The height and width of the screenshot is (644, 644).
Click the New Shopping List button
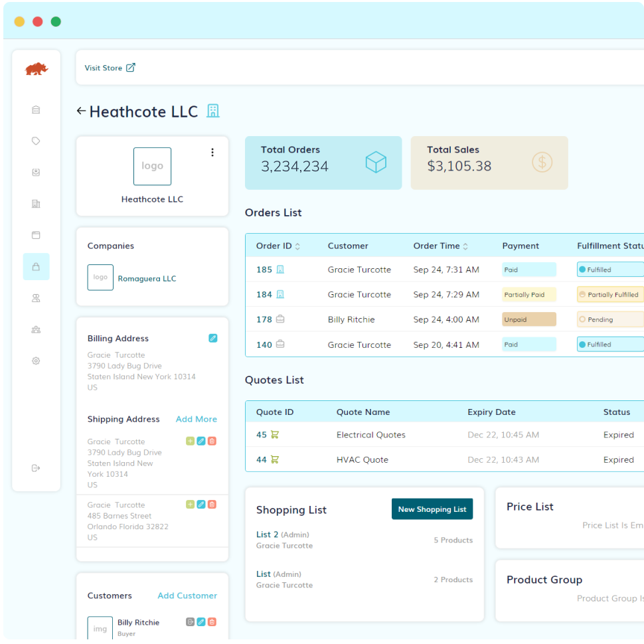[x=432, y=509]
